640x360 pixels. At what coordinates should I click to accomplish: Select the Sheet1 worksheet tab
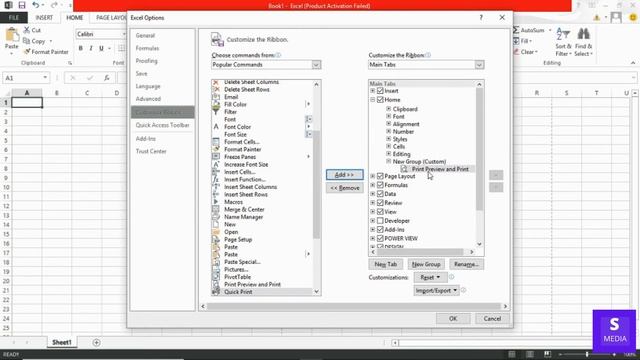coord(62,342)
